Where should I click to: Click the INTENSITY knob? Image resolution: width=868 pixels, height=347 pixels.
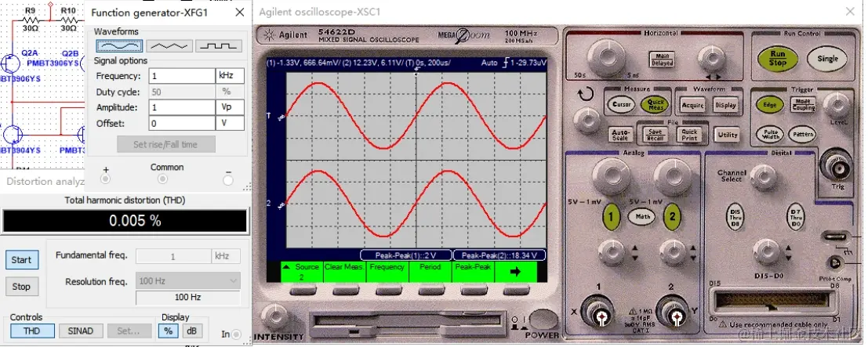(x=274, y=318)
